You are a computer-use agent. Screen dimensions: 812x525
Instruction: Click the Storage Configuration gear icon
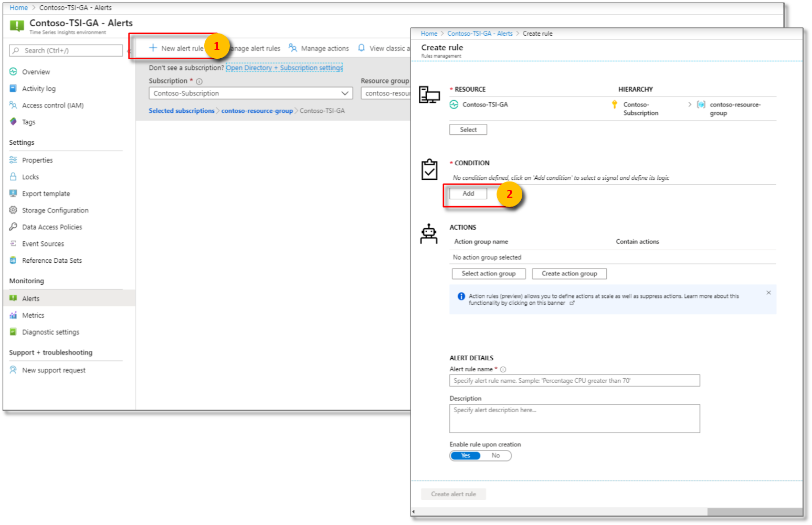pos(13,210)
